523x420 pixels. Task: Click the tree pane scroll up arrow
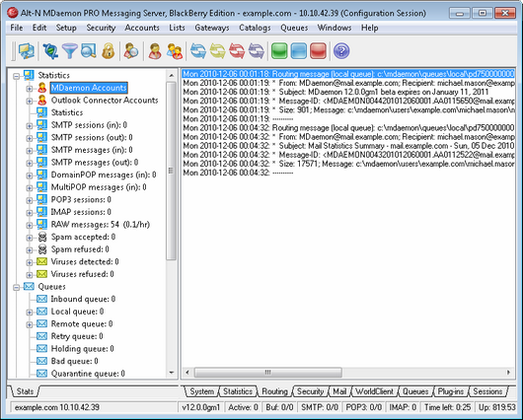tap(172, 75)
